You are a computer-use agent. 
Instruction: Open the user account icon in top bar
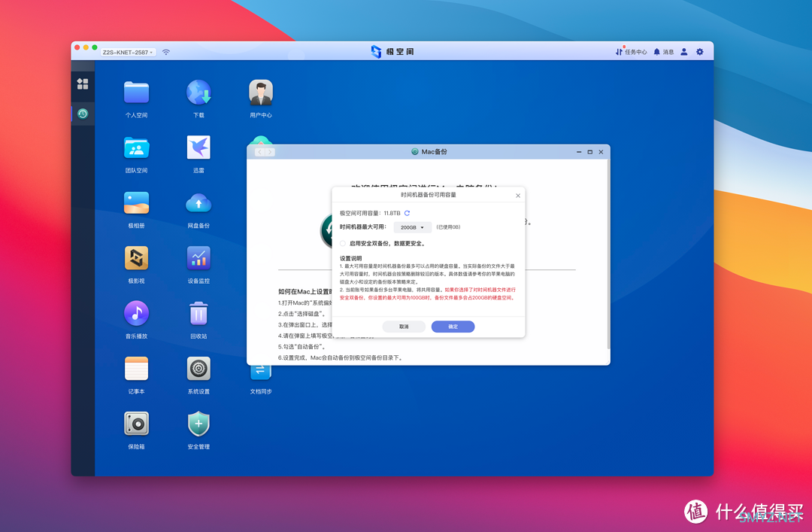tap(684, 52)
